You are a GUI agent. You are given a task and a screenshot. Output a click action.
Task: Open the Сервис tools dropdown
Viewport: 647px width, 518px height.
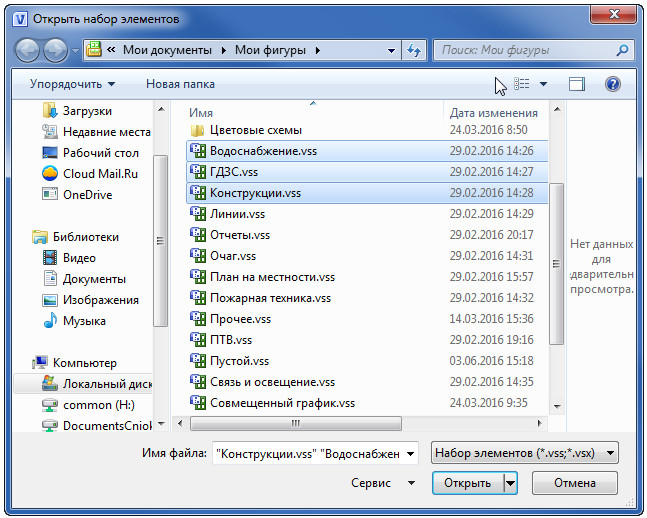[x=383, y=483]
